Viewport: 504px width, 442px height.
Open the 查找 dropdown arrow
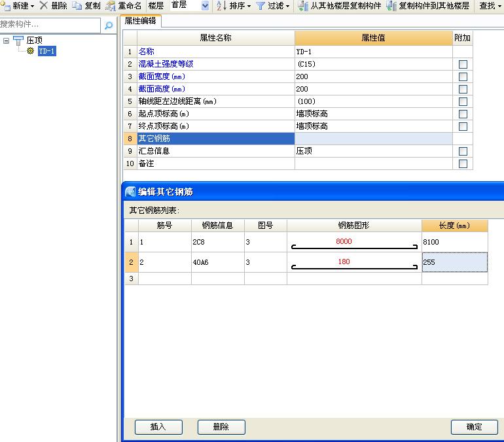pos(499,6)
